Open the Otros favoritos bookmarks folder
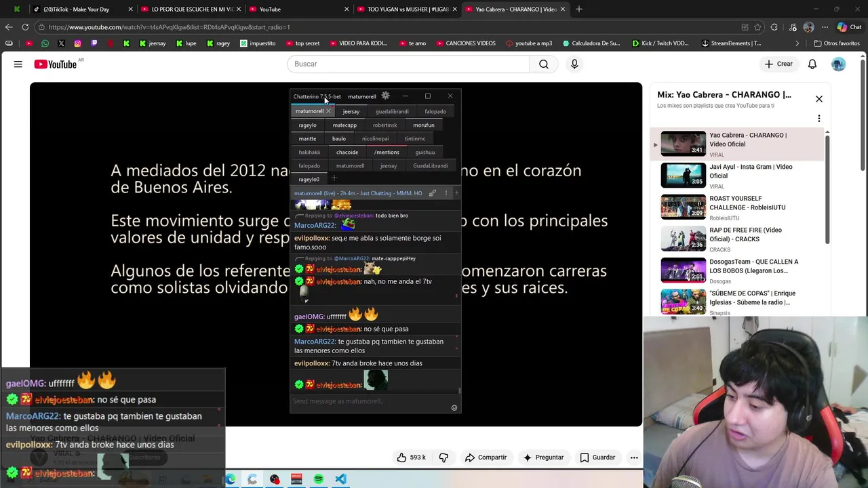The height and width of the screenshot is (488, 868). (x=837, y=43)
